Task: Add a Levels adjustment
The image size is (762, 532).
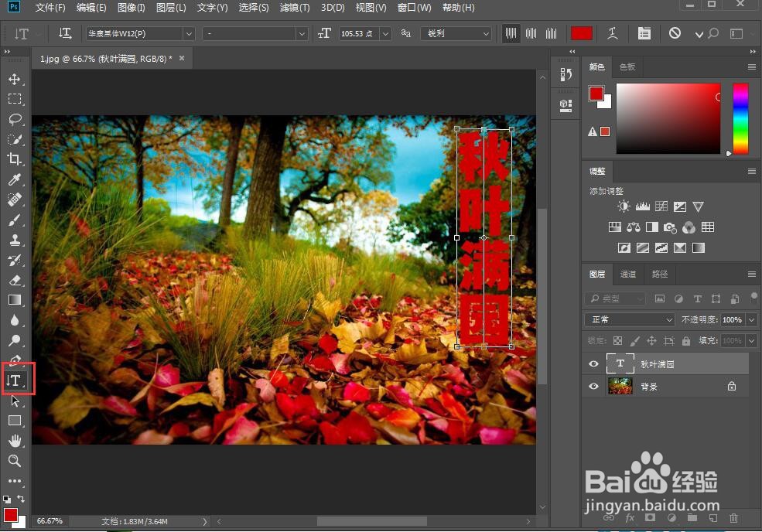Action: point(642,206)
